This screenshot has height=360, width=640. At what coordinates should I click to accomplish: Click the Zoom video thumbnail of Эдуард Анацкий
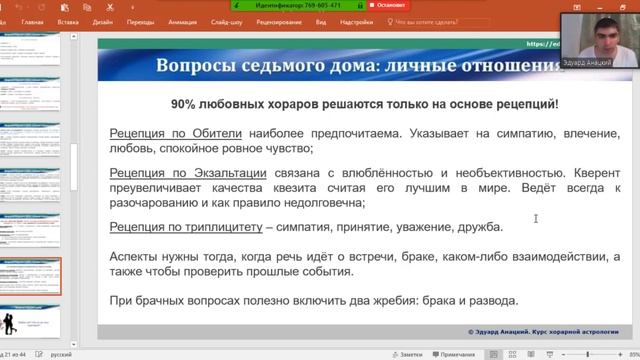(x=600, y=40)
